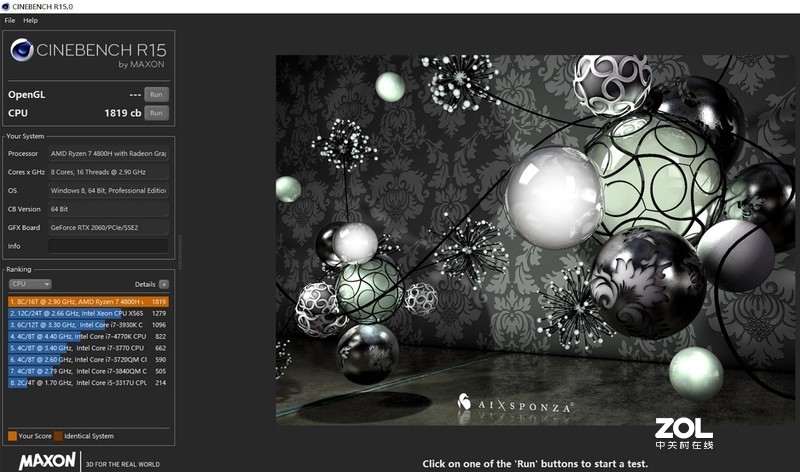Select the Intel Core i7-4770K ranking row

pyautogui.click(x=88, y=337)
